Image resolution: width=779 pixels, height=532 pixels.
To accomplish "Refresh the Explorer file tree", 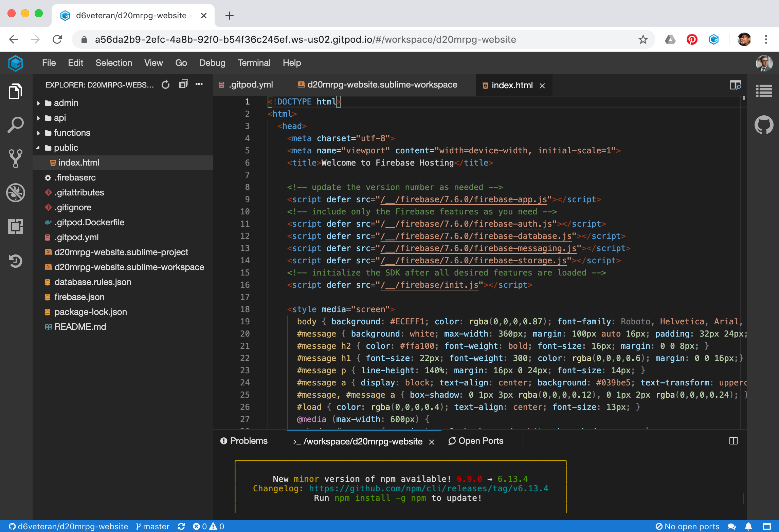I will click(165, 84).
